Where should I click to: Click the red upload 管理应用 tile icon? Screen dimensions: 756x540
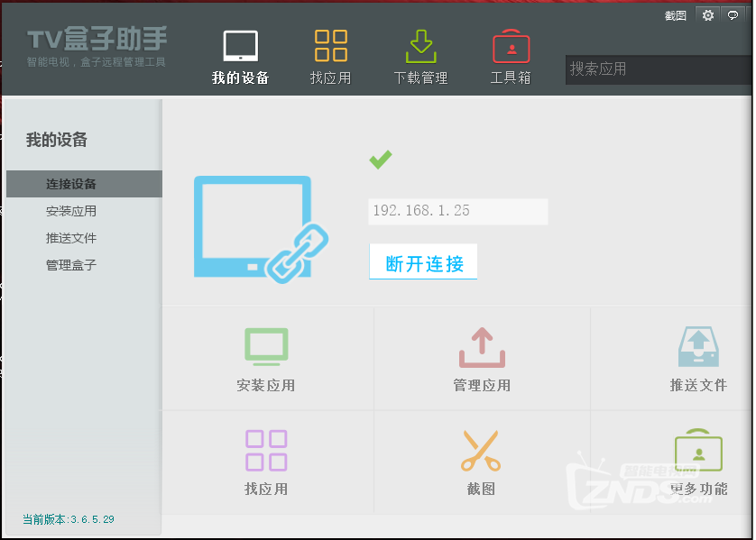[x=482, y=347]
